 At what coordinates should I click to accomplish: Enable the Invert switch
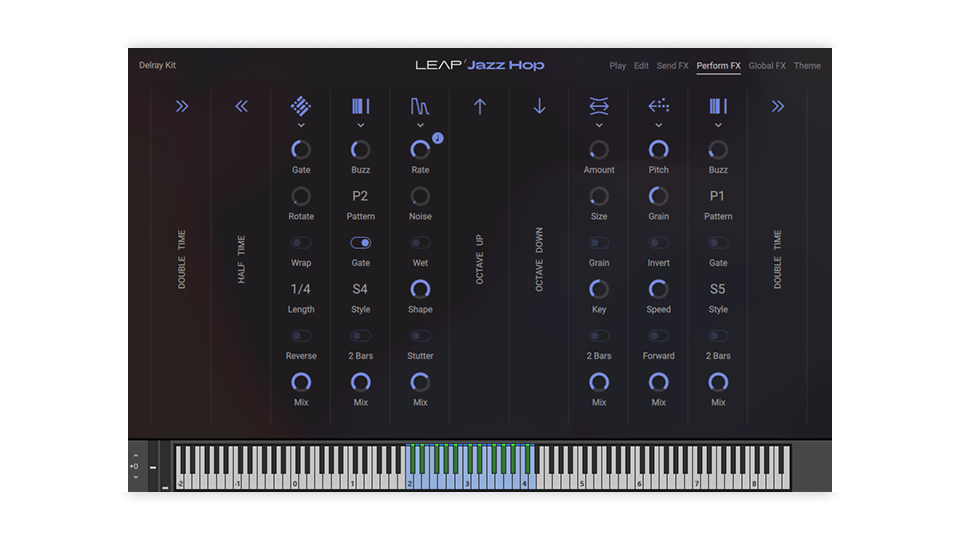(658, 243)
